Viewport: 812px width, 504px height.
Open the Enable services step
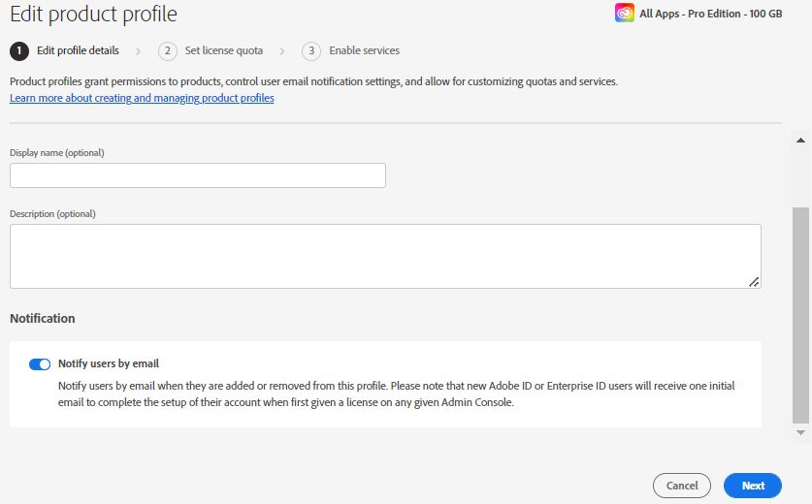pos(364,50)
